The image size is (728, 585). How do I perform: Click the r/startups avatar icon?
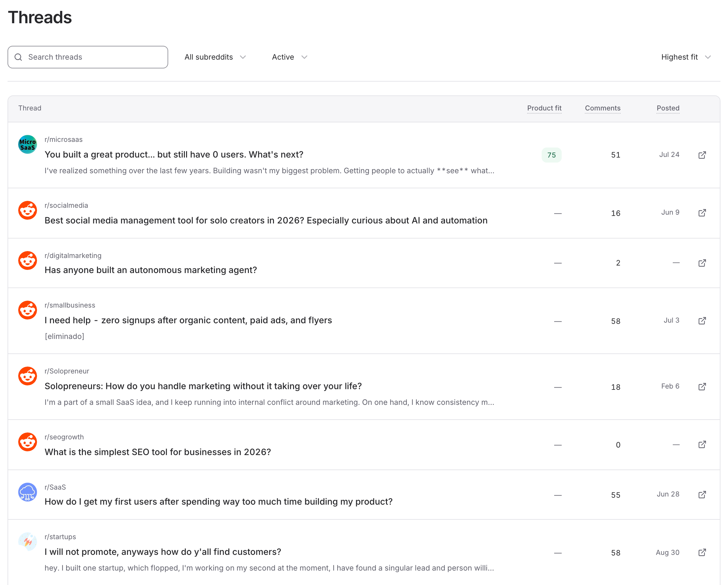(x=27, y=542)
